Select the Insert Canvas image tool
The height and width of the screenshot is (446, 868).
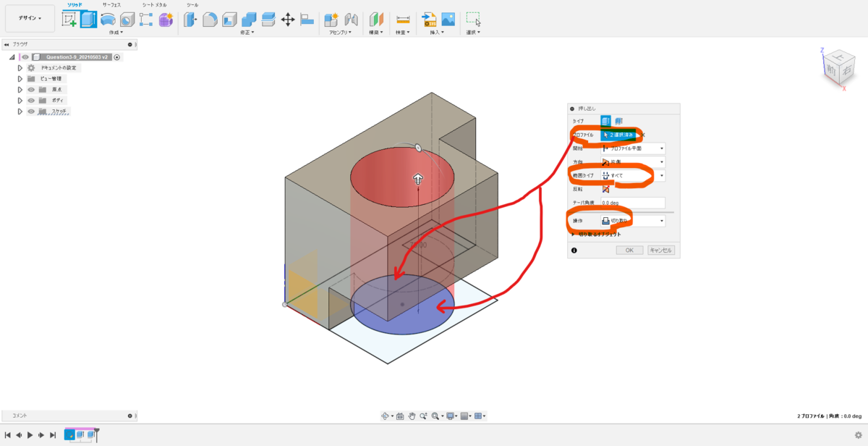click(448, 20)
